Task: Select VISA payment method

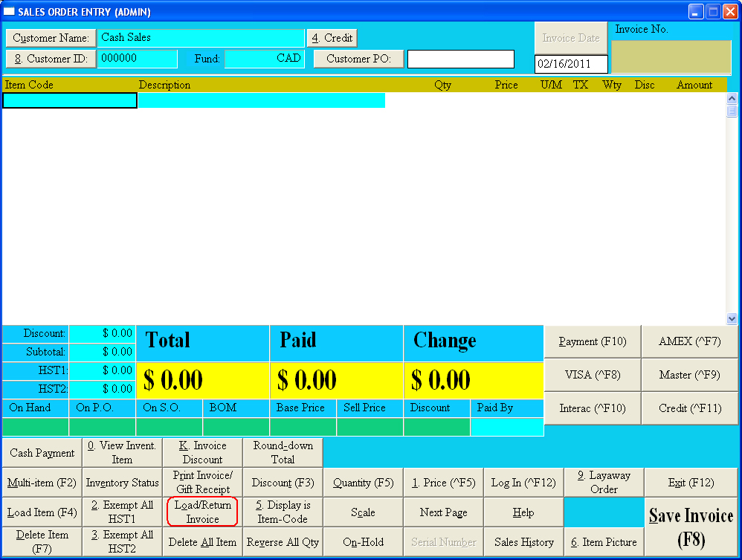Action: [593, 375]
